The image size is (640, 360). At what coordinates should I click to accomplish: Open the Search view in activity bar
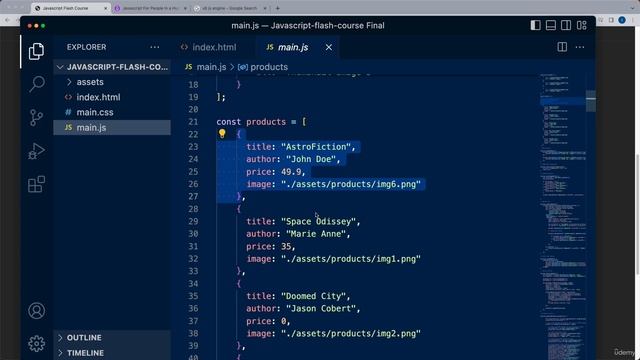[36, 84]
